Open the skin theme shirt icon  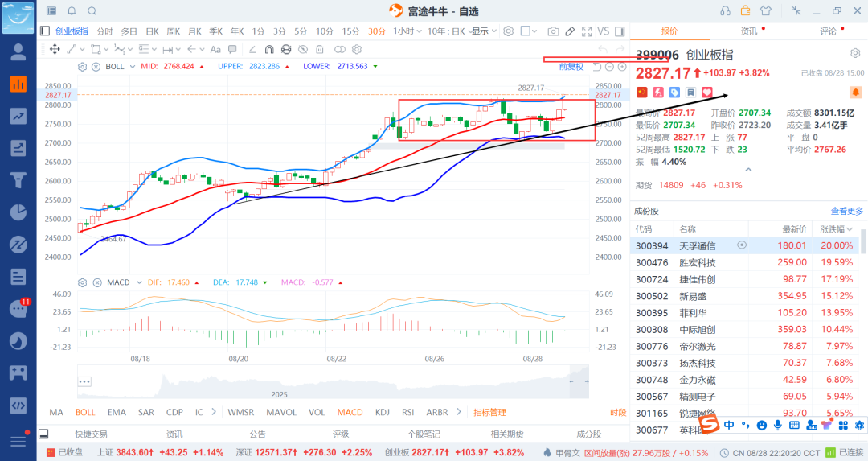tap(766, 11)
